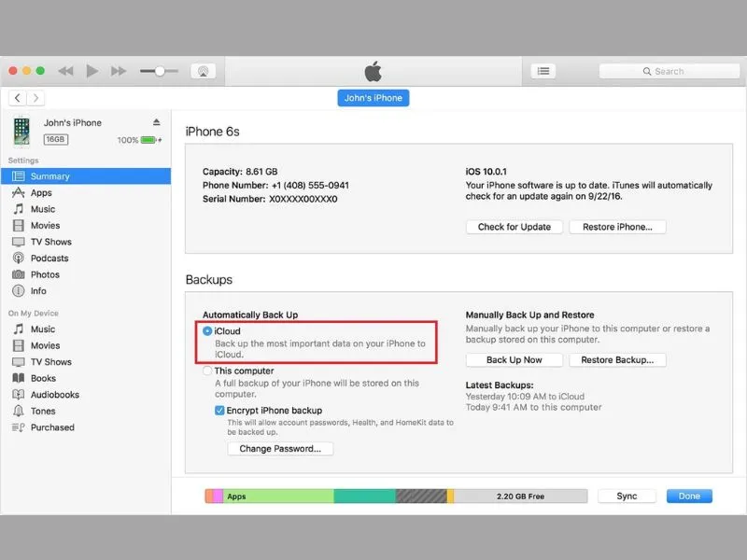Click the 100% battery indicator

pyautogui.click(x=139, y=140)
